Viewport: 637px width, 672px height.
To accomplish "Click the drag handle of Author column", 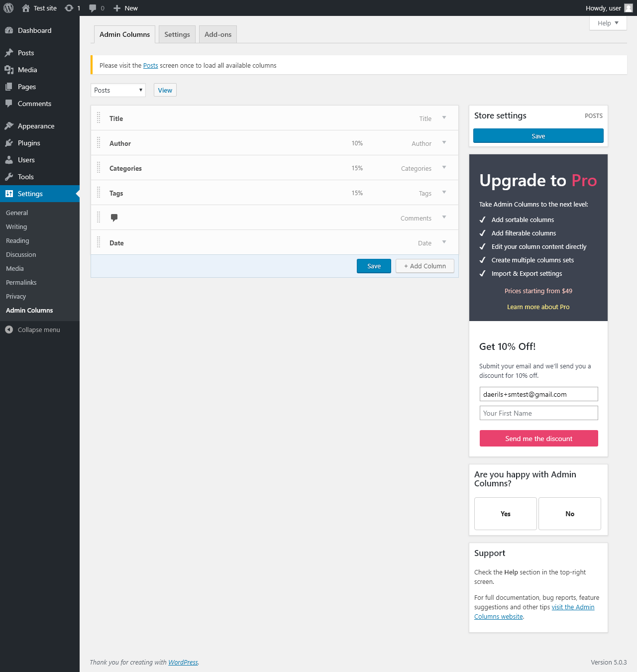I will (x=99, y=143).
